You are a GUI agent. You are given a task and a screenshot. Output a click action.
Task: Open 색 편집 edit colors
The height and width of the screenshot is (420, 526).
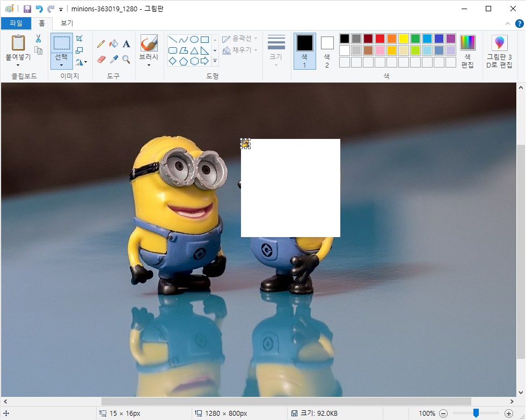click(x=467, y=51)
